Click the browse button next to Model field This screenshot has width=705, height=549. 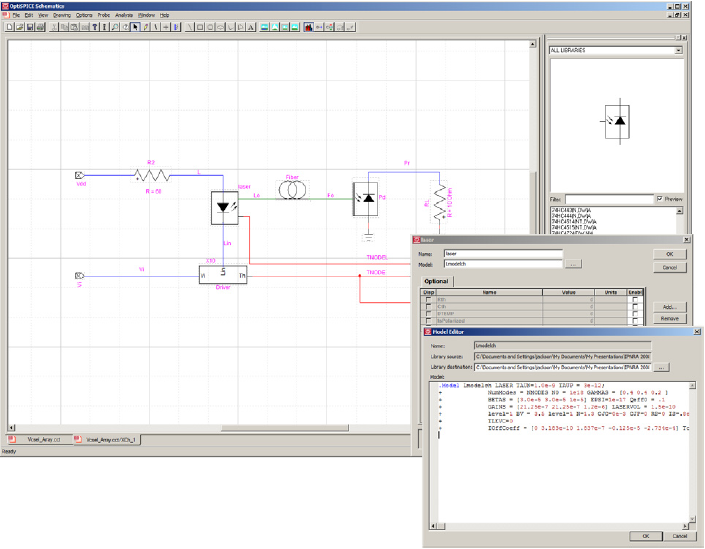click(x=573, y=265)
